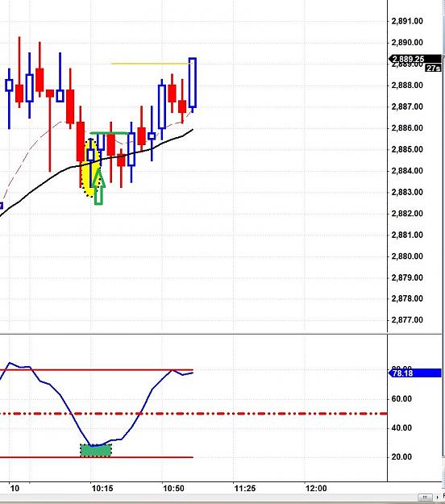Click the current price marker 2,889.25

415,59
